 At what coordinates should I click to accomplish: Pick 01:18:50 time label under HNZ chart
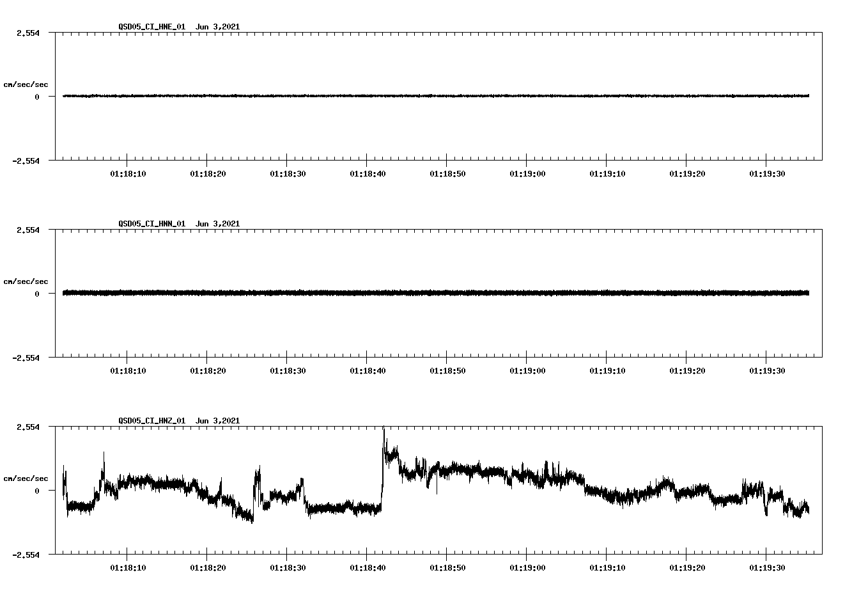447,567
